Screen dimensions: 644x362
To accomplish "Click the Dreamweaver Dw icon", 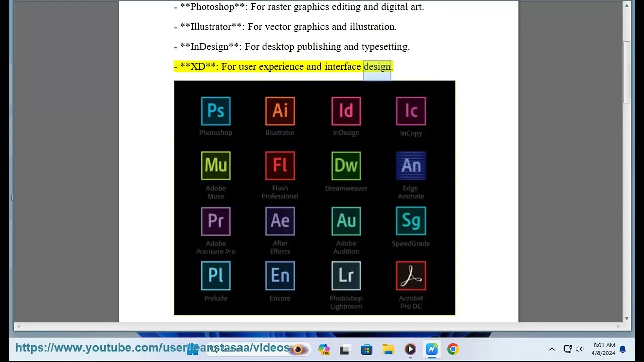I will click(346, 165).
